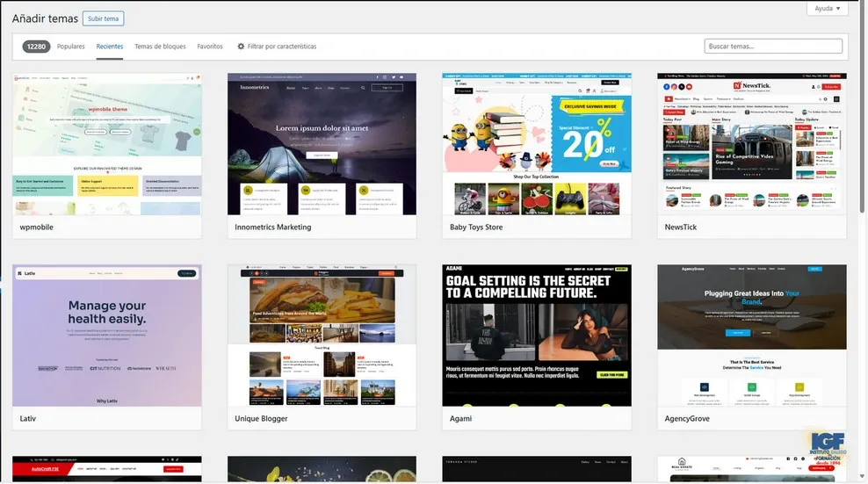The height and width of the screenshot is (484, 868).
Task: Click the Subir tema button
Action: pyautogui.click(x=104, y=18)
